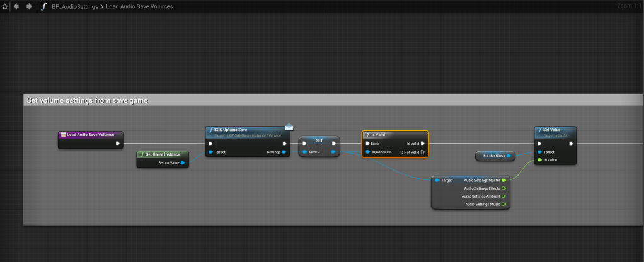This screenshot has width=644, height=262.
Task: Click the Zoom 1:1 indicator text
Action: 630,6
